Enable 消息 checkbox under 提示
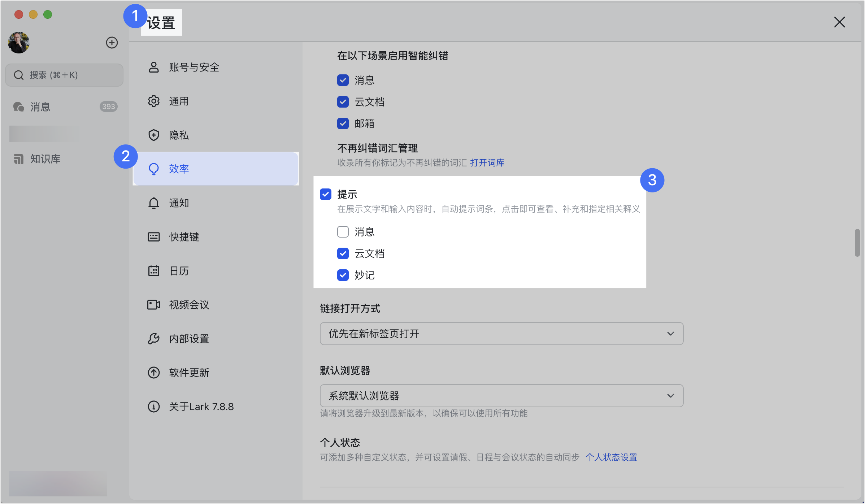The width and height of the screenshot is (865, 504). point(343,232)
